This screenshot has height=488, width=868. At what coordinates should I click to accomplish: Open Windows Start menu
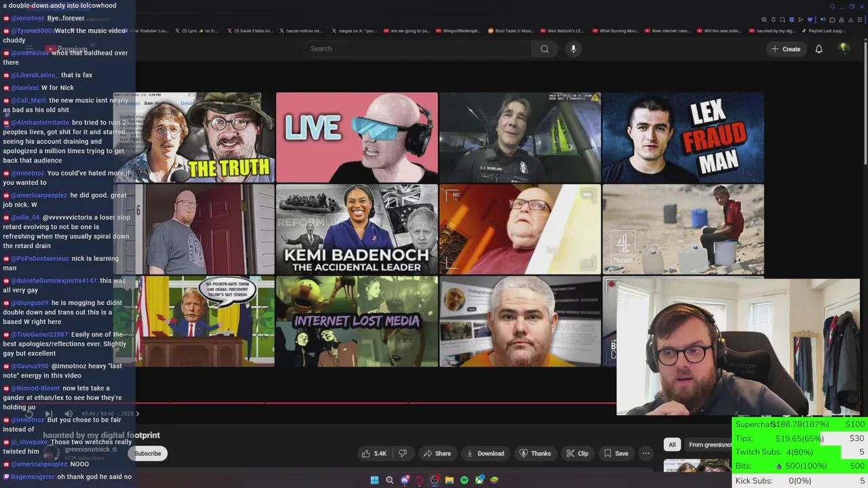coord(374,480)
